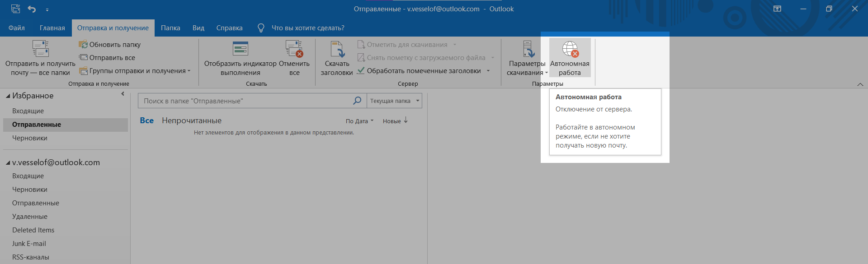The height and width of the screenshot is (264, 868).
Task: Open the По Дата sort dropdown
Action: tap(359, 121)
